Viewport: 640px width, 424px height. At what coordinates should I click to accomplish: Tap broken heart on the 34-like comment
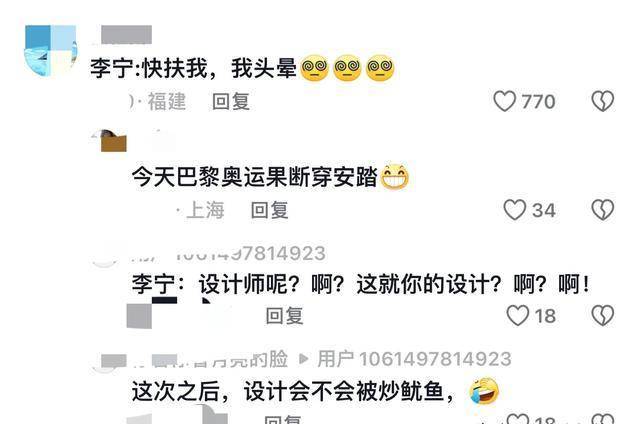[x=602, y=210]
